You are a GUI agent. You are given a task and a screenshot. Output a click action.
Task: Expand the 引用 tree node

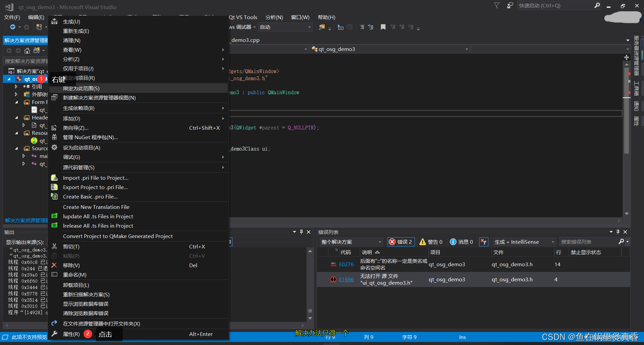point(16,87)
